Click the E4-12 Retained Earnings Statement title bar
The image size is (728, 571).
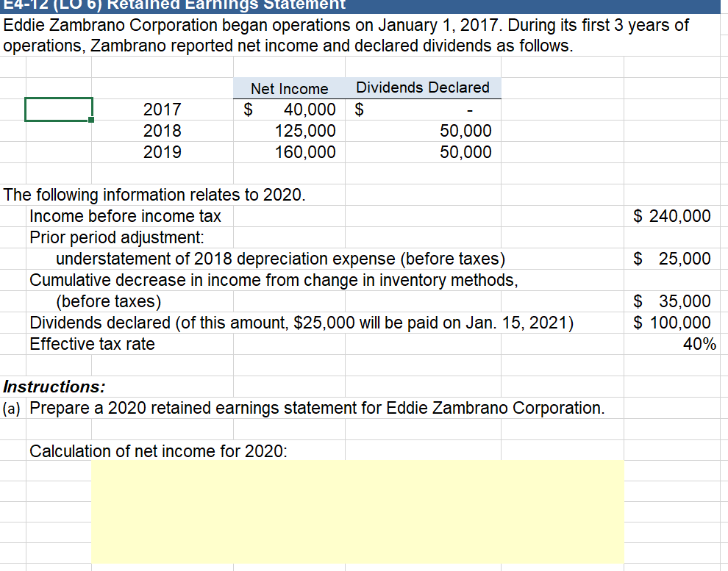[x=360, y=6]
